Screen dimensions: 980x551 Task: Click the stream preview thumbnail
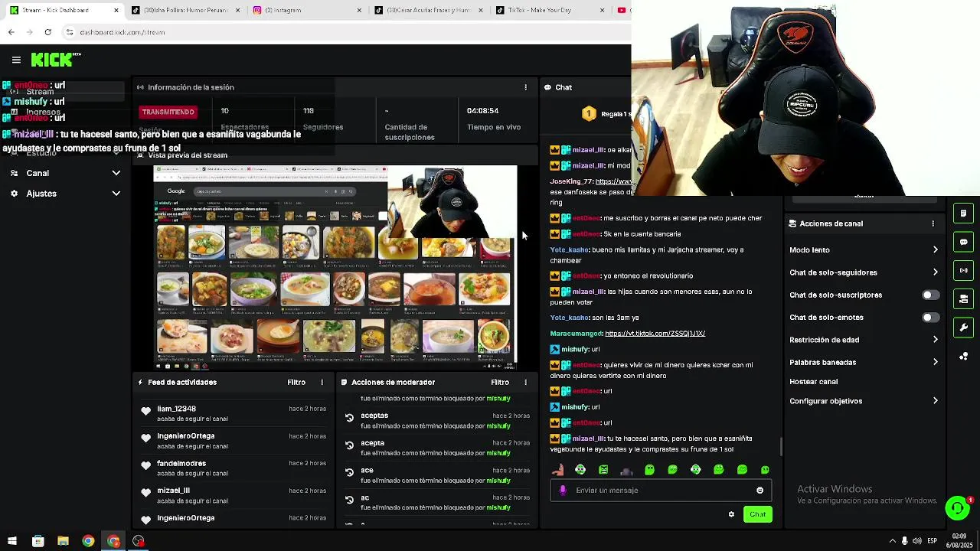click(335, 267)
